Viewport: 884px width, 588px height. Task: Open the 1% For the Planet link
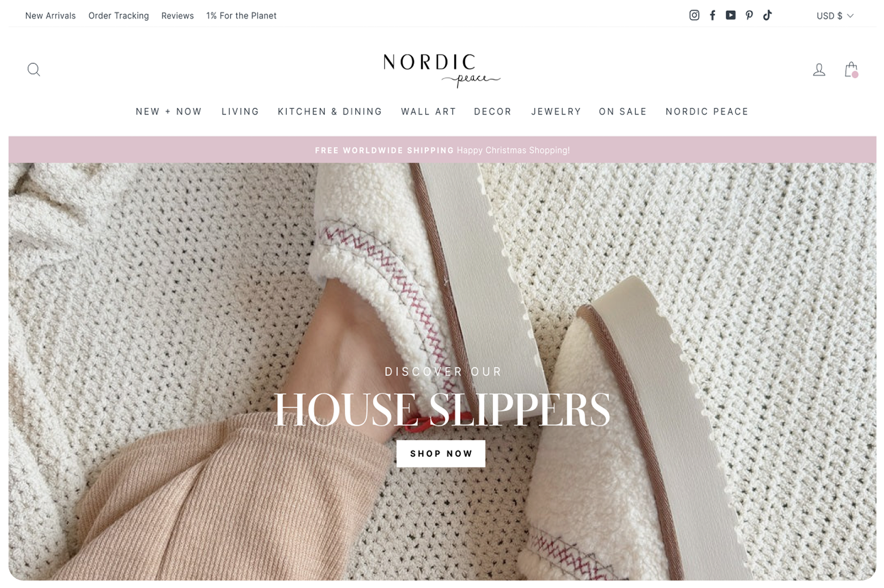click(x=241, y=16)
